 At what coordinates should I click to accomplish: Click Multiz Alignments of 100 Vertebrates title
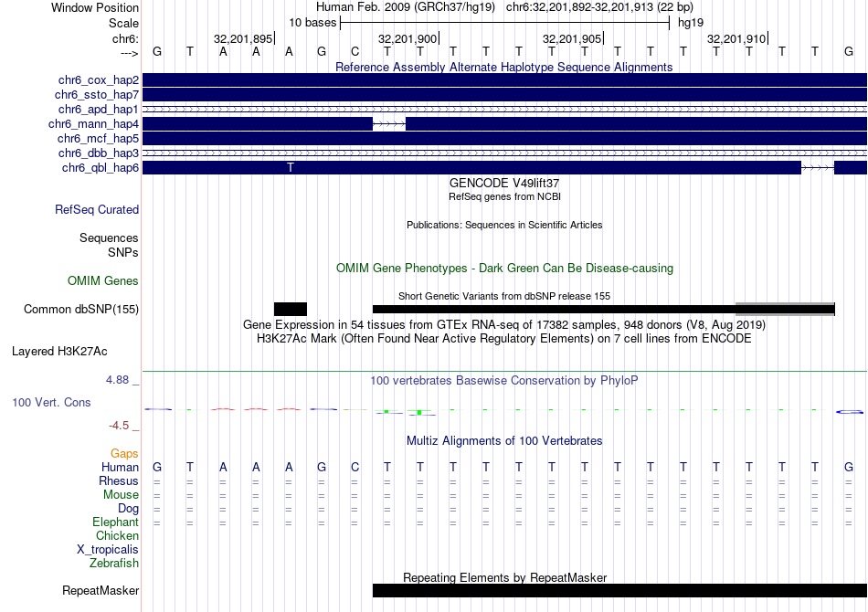[x=504, y=441]
